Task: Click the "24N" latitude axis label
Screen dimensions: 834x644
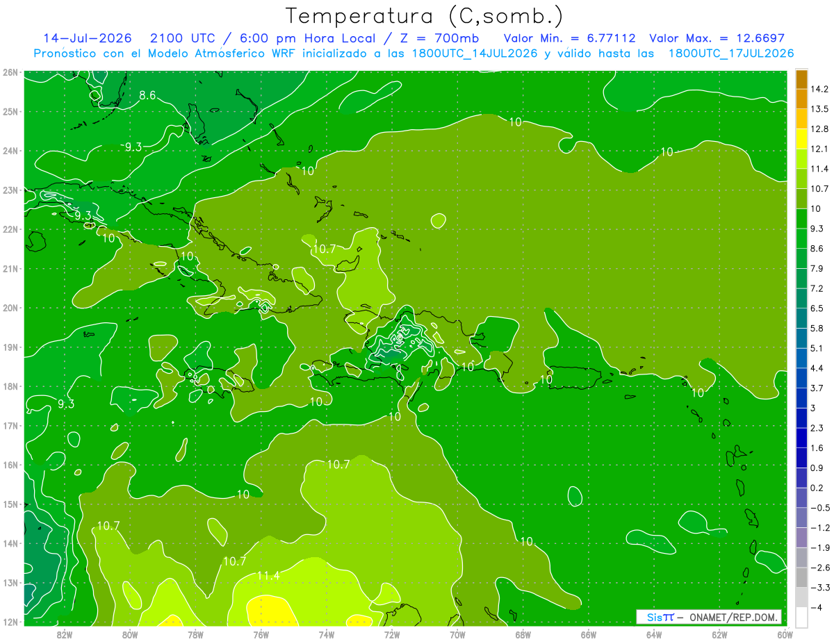Action: [10, 151]
